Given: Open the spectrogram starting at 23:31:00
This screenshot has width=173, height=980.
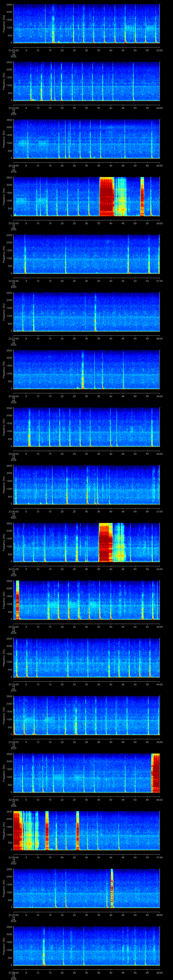Looking at the screenshot, I should pos(86,543).
